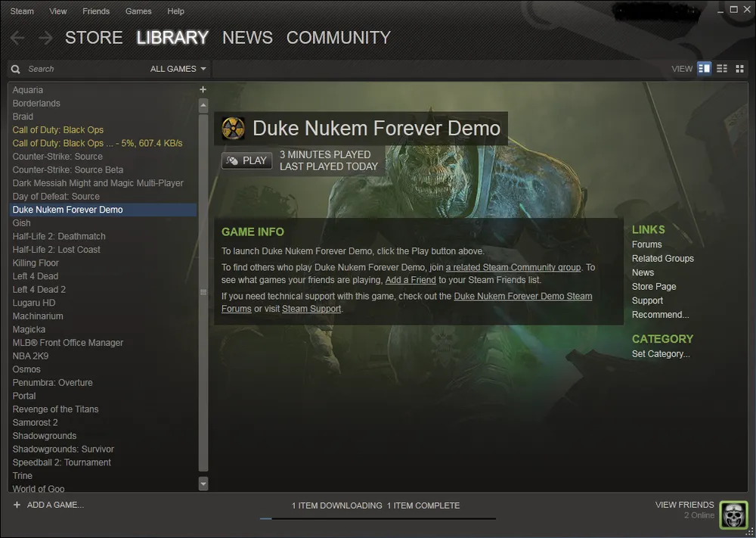756x538 pixels.
Task: Click the plus icon above game list
Action: (x=203, y=90)
